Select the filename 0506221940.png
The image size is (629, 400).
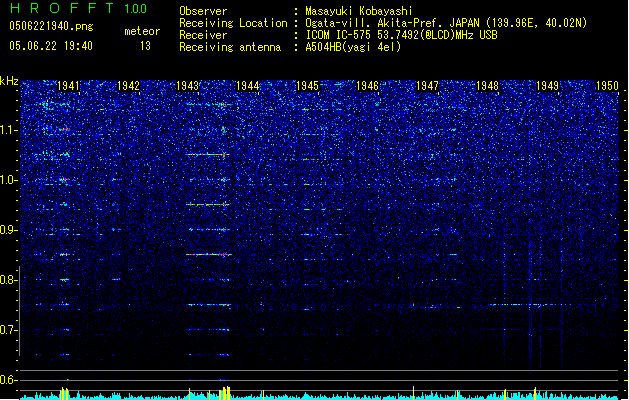pos(51,26)
